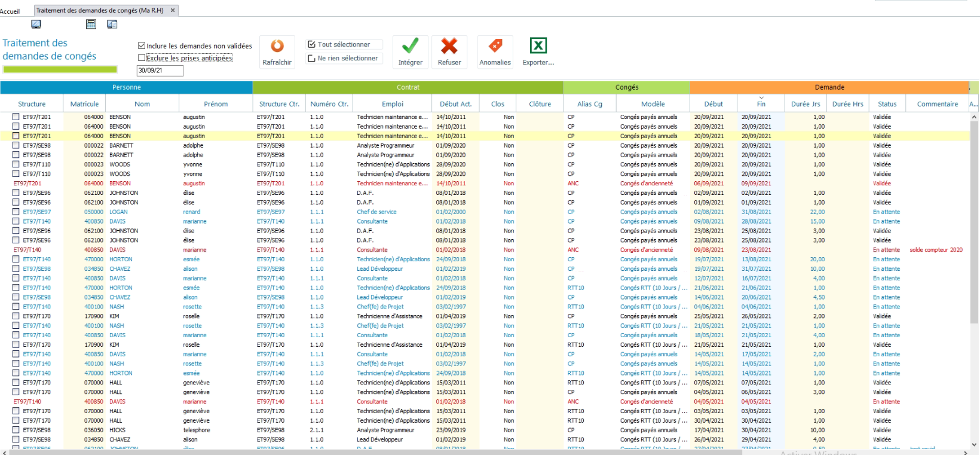Close the Traitement des demandes de congés tab
Image resolution: width=980 pixels, height=455 pixels.
point(173,10)
